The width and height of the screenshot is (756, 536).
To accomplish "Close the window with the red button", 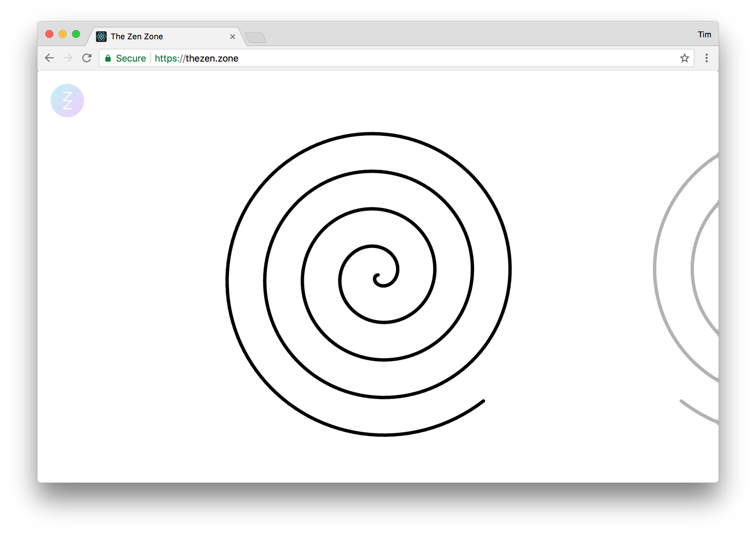I will [49, 34].
